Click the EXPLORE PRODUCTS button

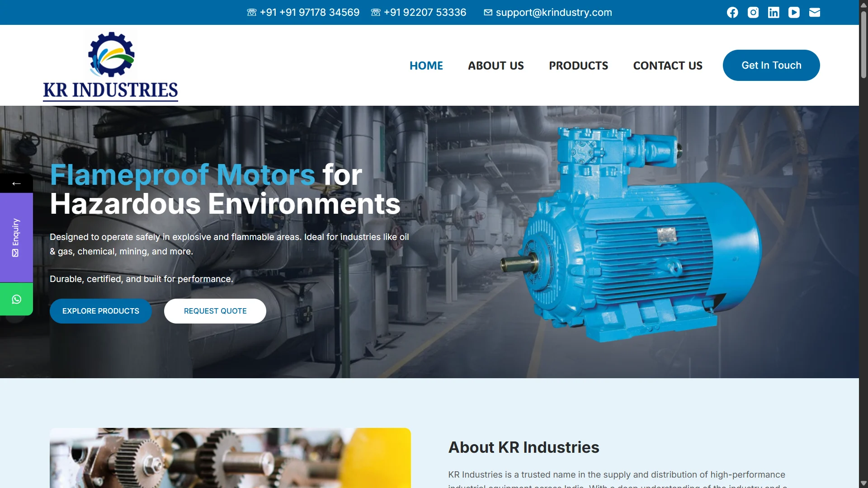(100, 311)
